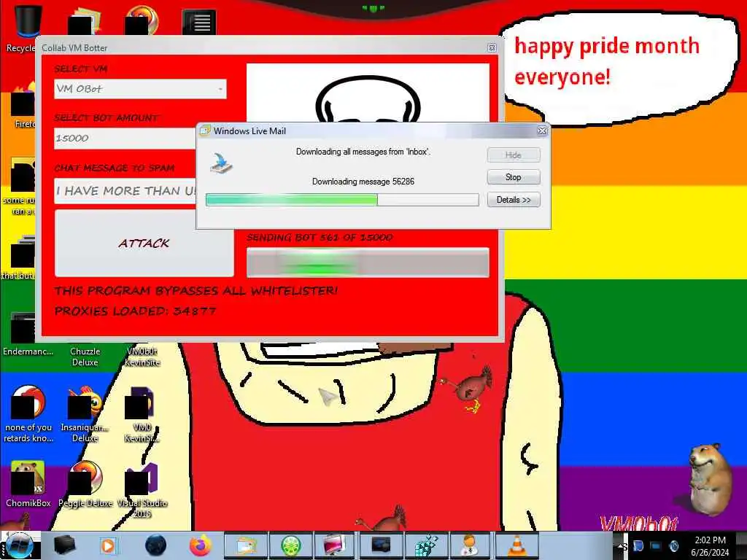Click the Hide button in Windows Live Mail

click(x=514, y=155)
